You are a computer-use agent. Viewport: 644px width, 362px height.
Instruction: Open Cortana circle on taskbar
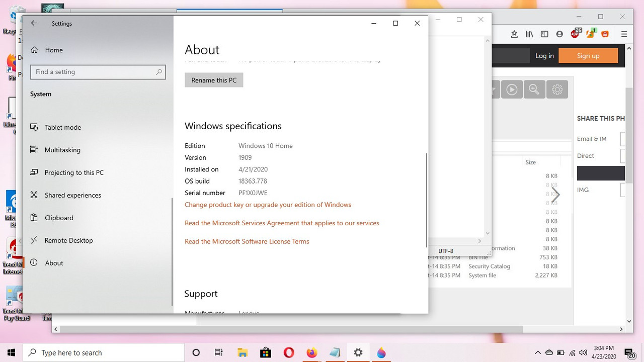click(x=196, y=352)
